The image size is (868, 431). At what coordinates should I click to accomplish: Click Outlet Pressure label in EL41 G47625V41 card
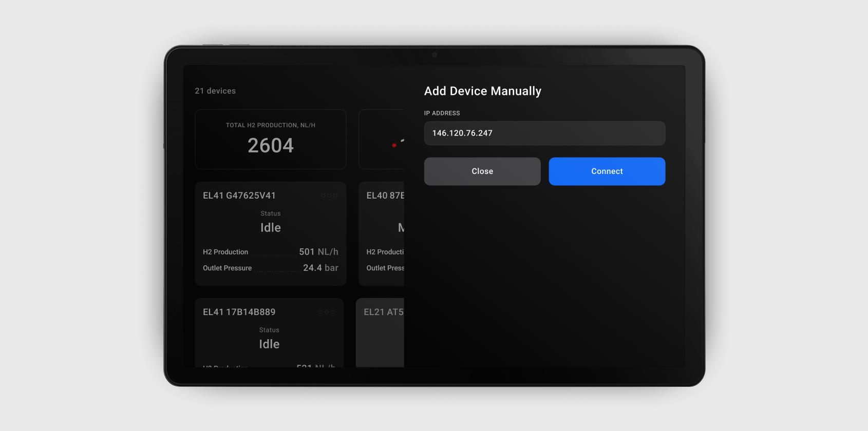(x=228, y=268)
